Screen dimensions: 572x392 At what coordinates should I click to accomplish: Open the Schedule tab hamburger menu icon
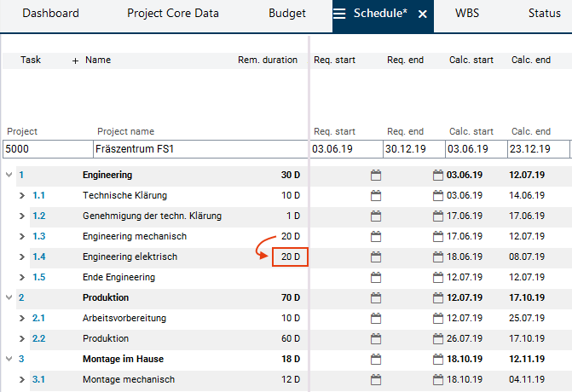tap(339, 14)
